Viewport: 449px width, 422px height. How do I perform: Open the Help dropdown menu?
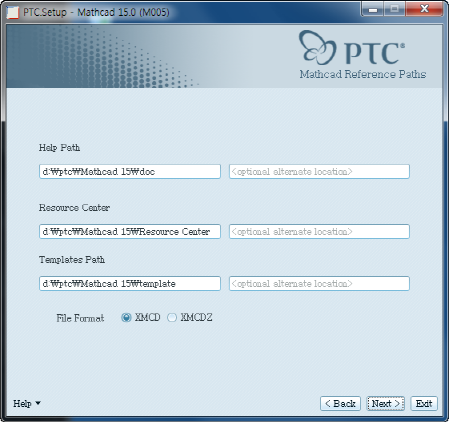pos(27,403)
